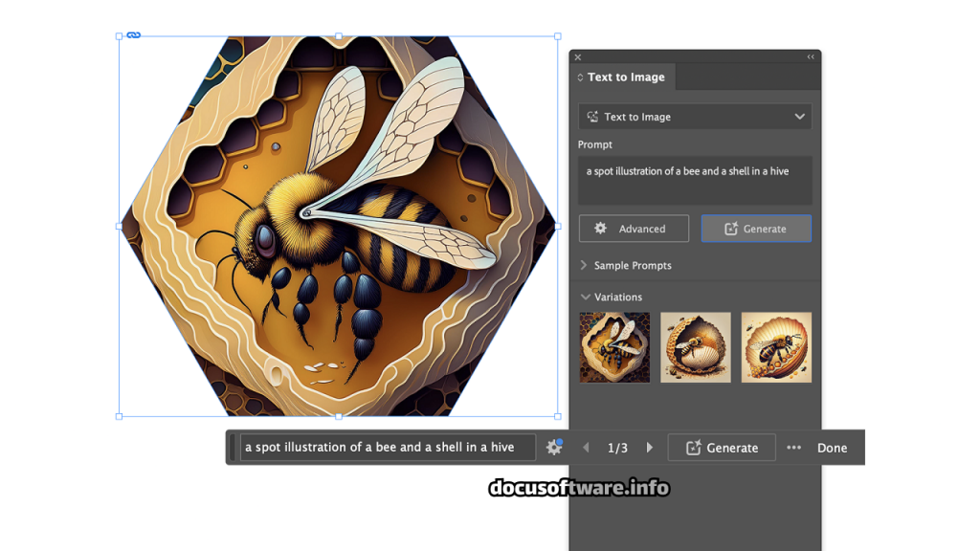
Task: Click the prompt field in contextual taskbar
Action: [389, 448]
